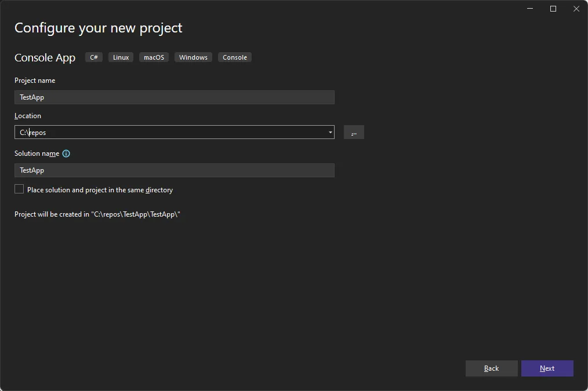The width and height of the screenshot is (588, 391).
Task: Click the Linux platform tag
Action: pyautogui.click(x=120, y=57)
